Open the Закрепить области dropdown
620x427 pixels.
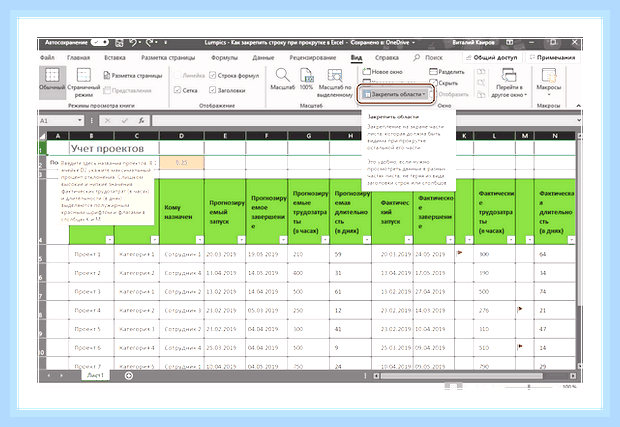(x=395, y=94)
